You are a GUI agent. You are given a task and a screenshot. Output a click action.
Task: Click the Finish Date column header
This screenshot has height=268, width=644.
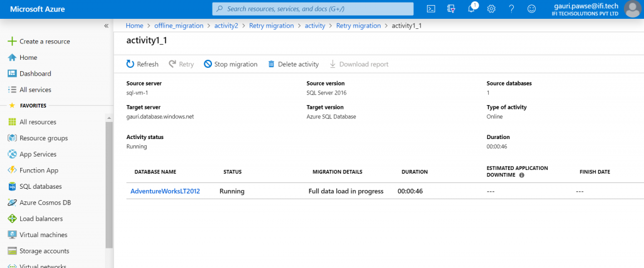(595, 172)
